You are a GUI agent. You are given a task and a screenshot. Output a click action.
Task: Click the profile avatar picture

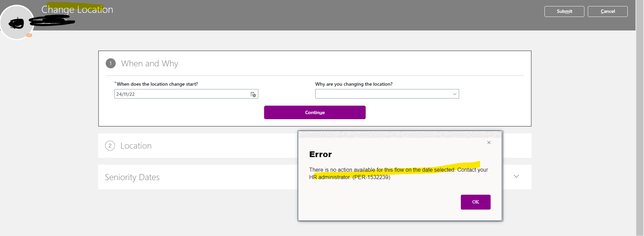point(17,22)
